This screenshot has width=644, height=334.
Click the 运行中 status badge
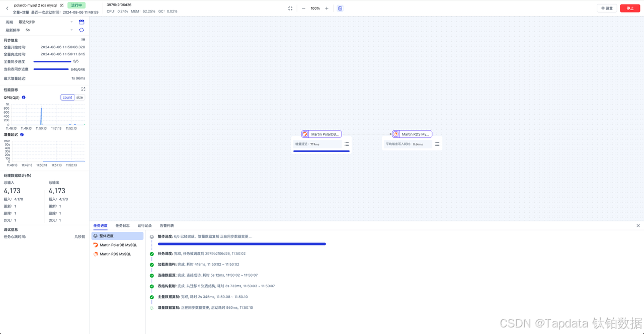(76, 5)
